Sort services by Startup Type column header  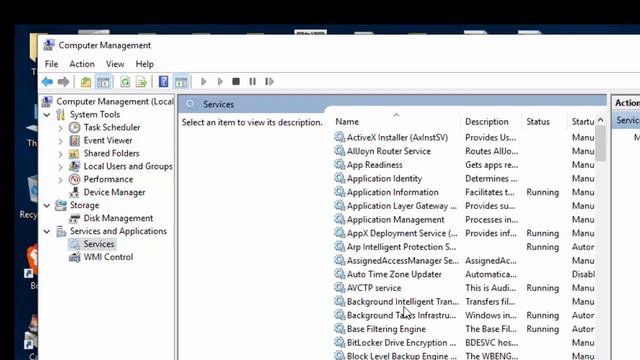582,122
